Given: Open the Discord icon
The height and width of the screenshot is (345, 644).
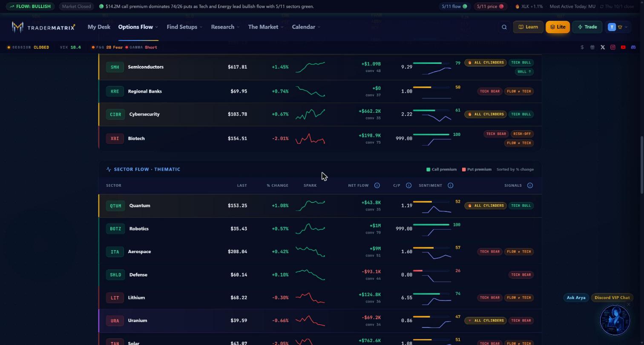Looking at the screenshot, I should pos(633,47).
